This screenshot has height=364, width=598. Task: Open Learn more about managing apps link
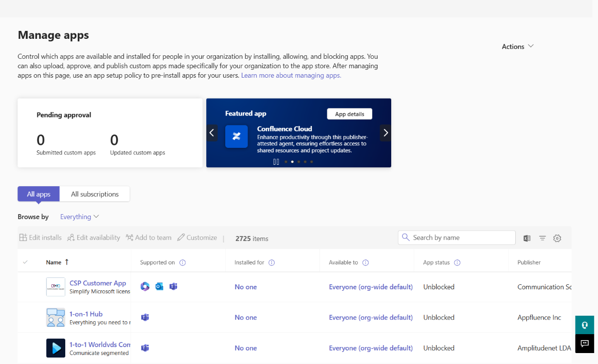291,76
